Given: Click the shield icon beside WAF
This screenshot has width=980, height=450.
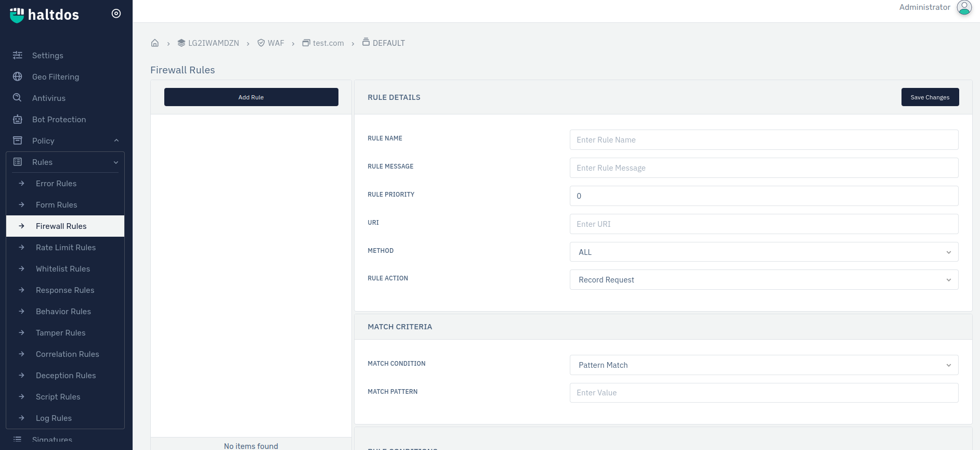Looking at the screenshot, I should (x=261, y=43).
